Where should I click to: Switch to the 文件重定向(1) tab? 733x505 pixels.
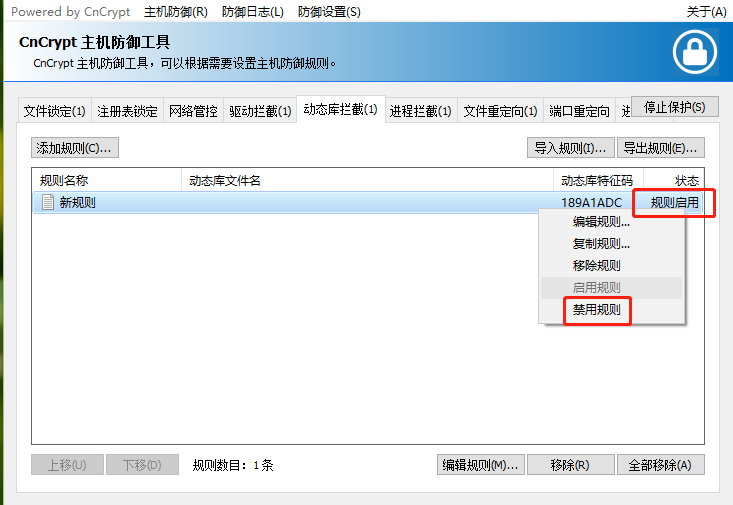(500, 111)
